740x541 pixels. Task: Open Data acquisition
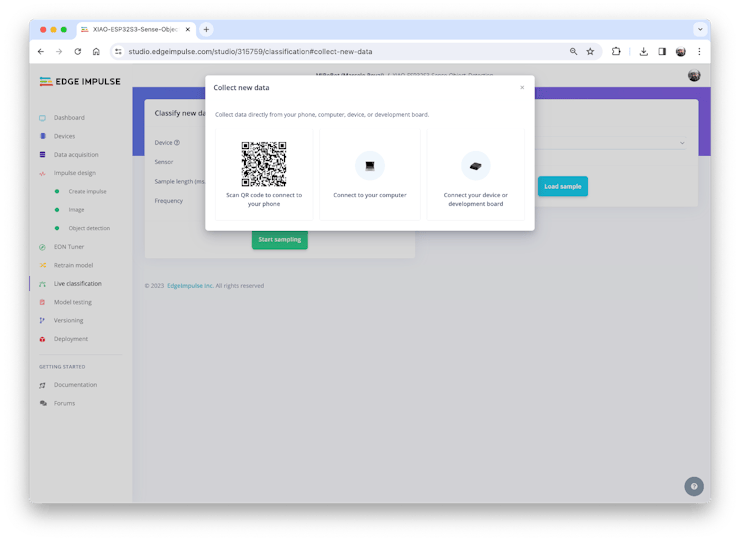(76, 154)
